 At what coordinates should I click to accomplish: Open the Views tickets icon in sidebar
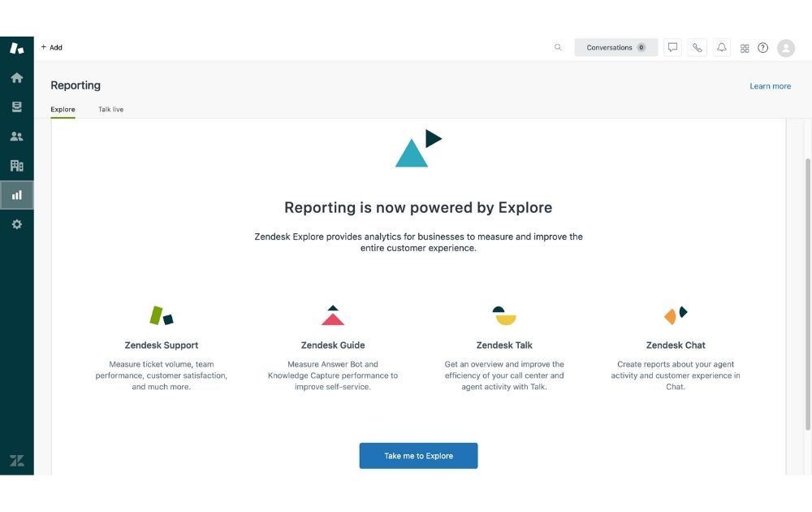(x=16, y=106)
